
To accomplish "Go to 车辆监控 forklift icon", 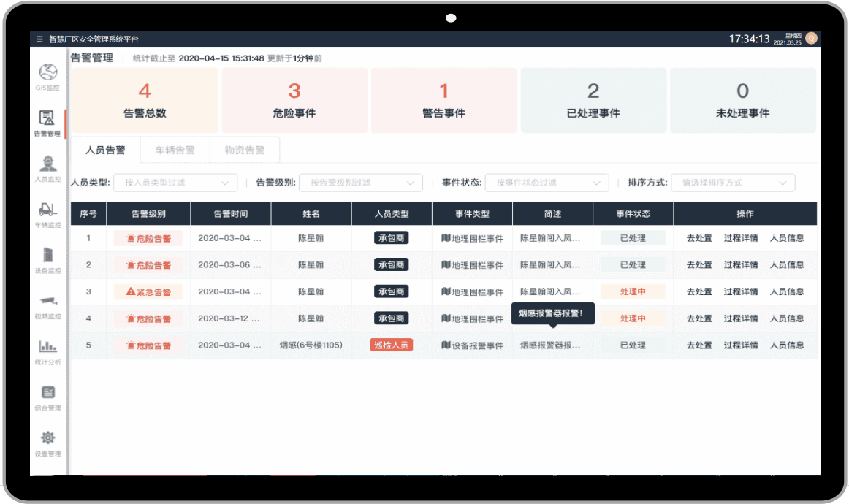I will 47,210.
